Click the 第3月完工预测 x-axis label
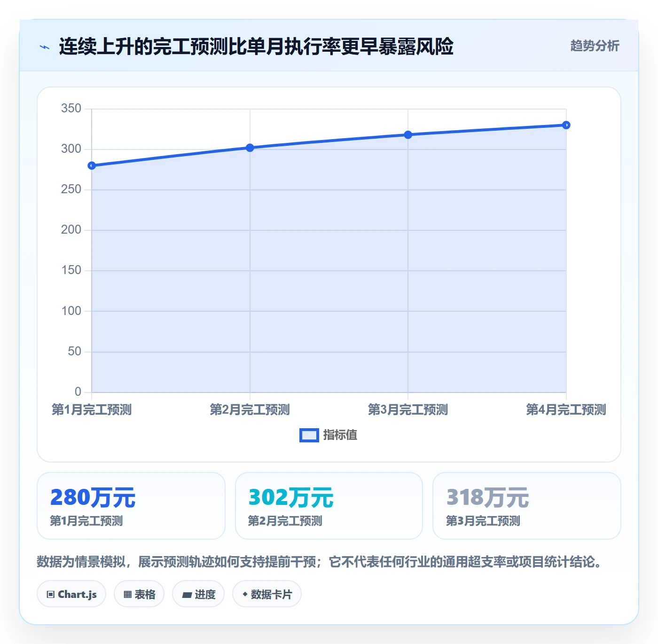 pos(408,409)
